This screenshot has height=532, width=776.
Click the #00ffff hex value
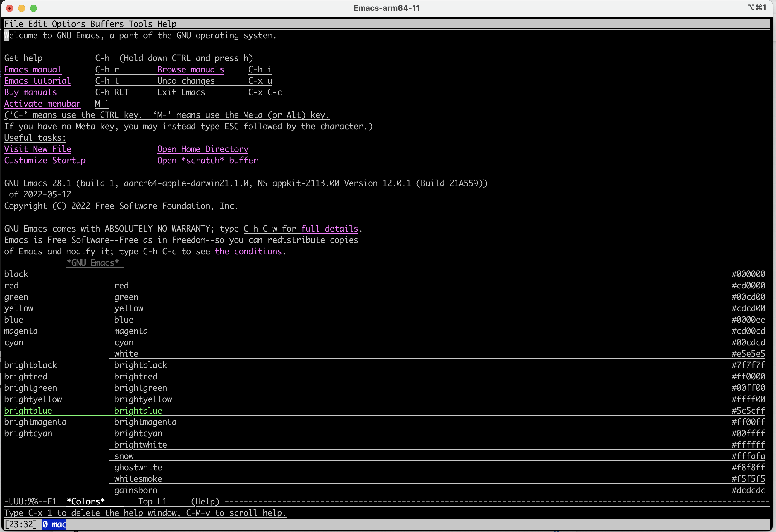[748, 433]
